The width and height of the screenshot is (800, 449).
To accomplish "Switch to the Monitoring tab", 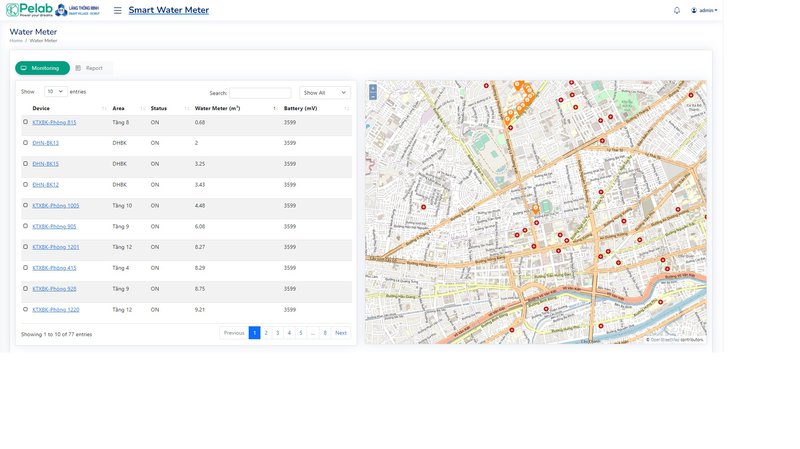I will click(42, 68).
